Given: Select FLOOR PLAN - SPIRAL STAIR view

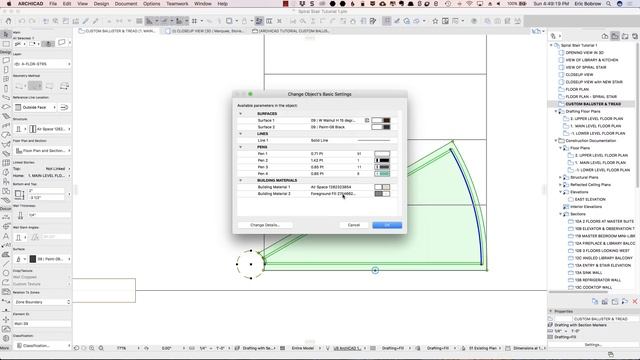Looking at the screenshot, I should tap(591, 97).
